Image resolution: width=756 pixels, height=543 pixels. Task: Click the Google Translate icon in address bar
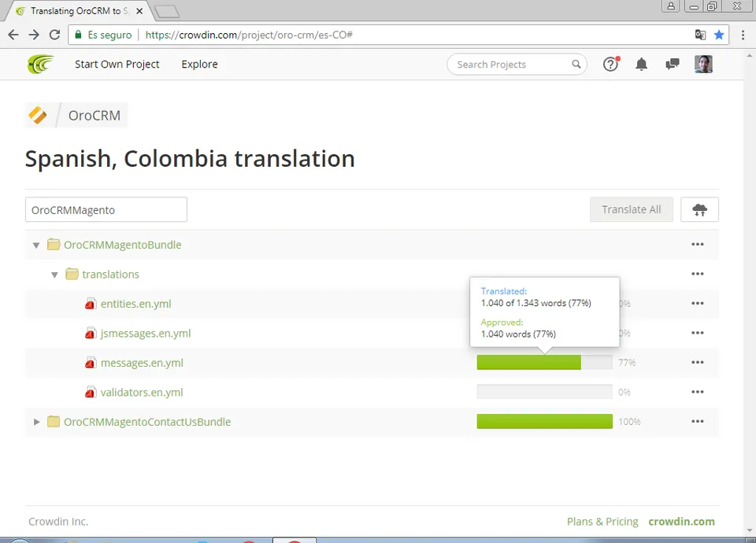coord(700,35)
